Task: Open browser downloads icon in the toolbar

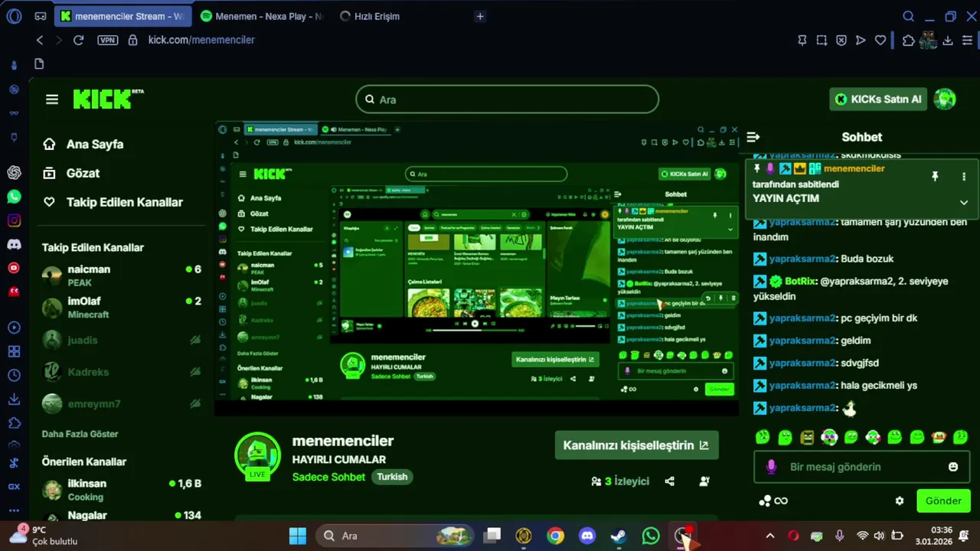Action: click(948, 40)
